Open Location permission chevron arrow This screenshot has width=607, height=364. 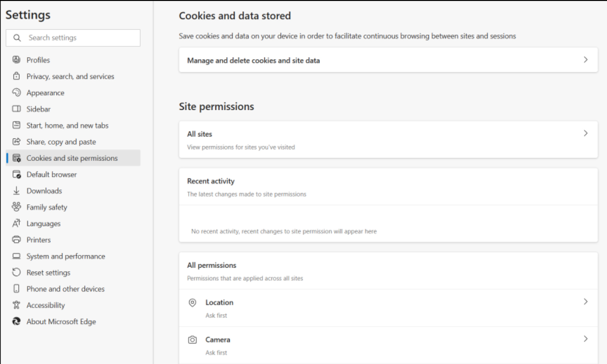tap(585, 302)
